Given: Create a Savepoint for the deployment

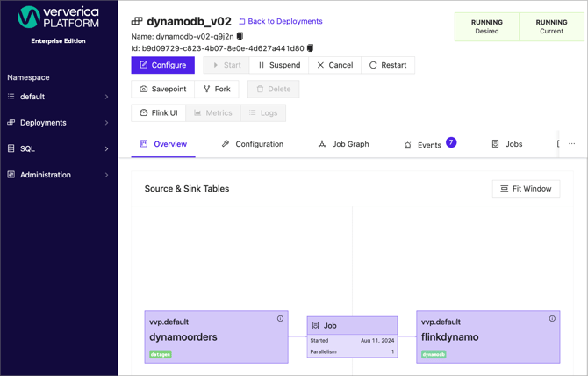Looking at the screenshot, I should tap(162, 89).
